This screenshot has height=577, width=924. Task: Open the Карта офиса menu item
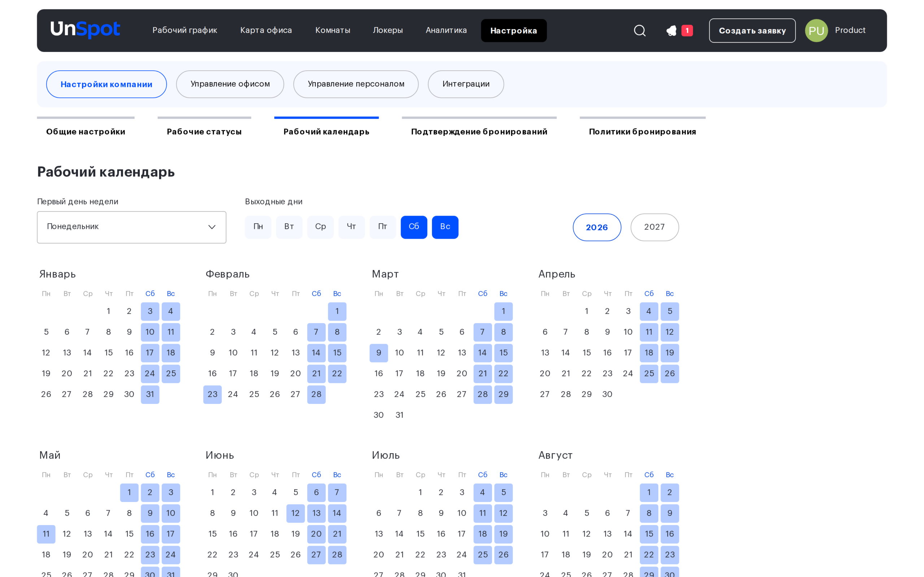click(266, 30)
